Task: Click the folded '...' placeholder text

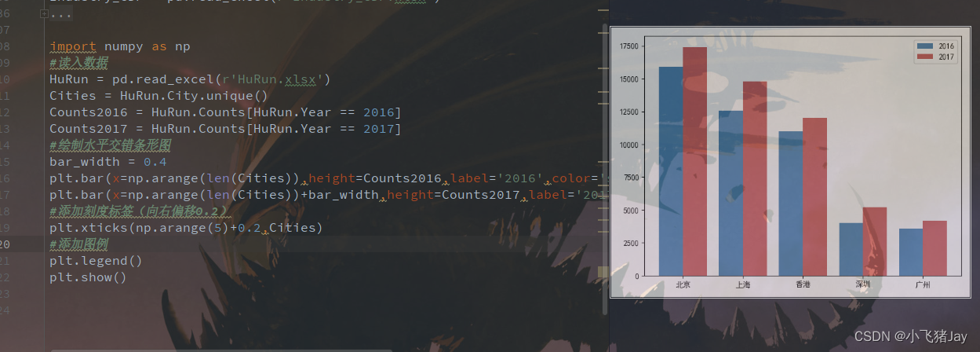Action: click(61, 14)
